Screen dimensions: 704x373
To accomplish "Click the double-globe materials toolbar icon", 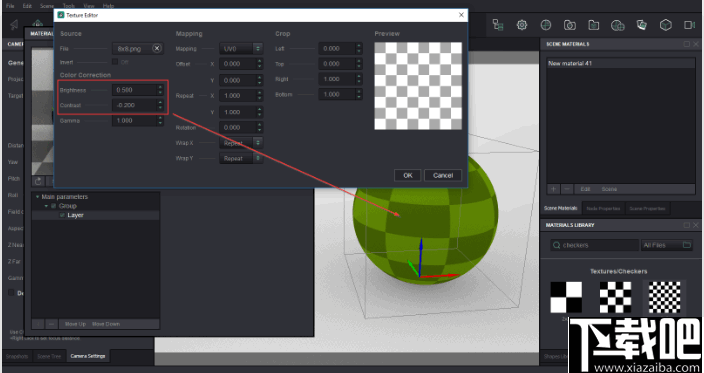I will [x=618, y=25].
